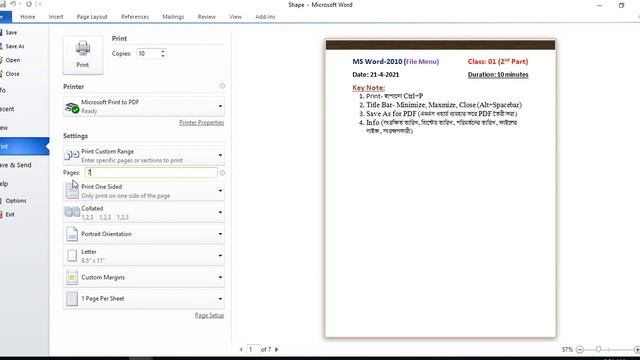
Task: Select Save & Send in backstage sidebar
Action: (x=16, y=165)
